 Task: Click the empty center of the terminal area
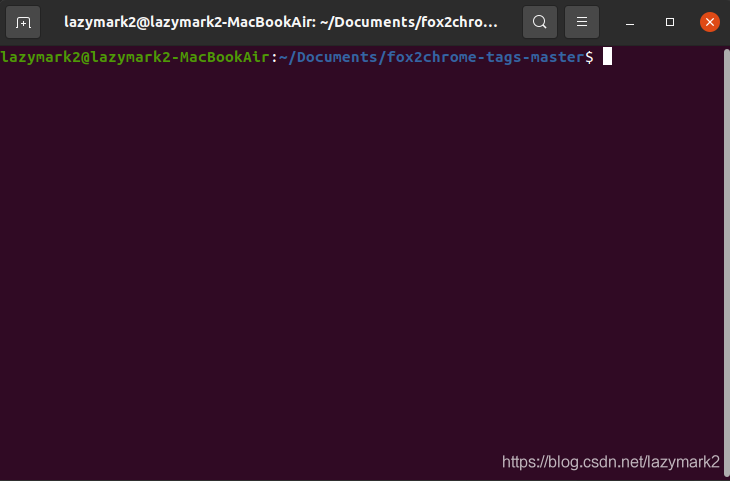(x=365, y=260)
